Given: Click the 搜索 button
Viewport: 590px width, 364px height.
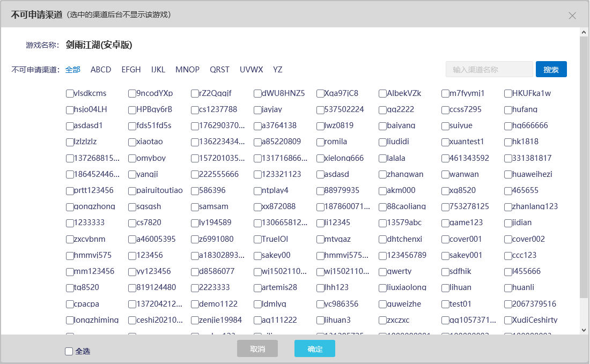Looking at the screenshot, I should (551, 69).
